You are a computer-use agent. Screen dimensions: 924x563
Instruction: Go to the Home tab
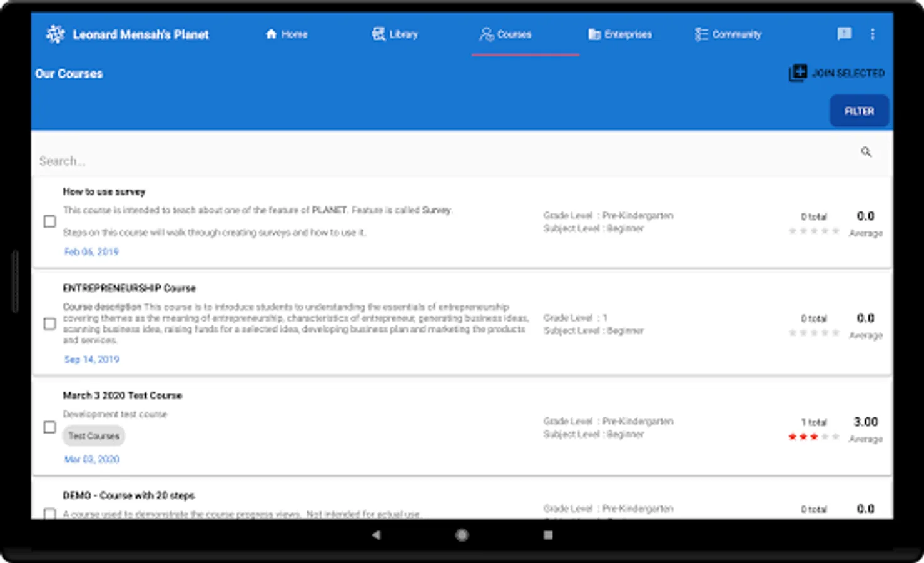click(287, 34)
